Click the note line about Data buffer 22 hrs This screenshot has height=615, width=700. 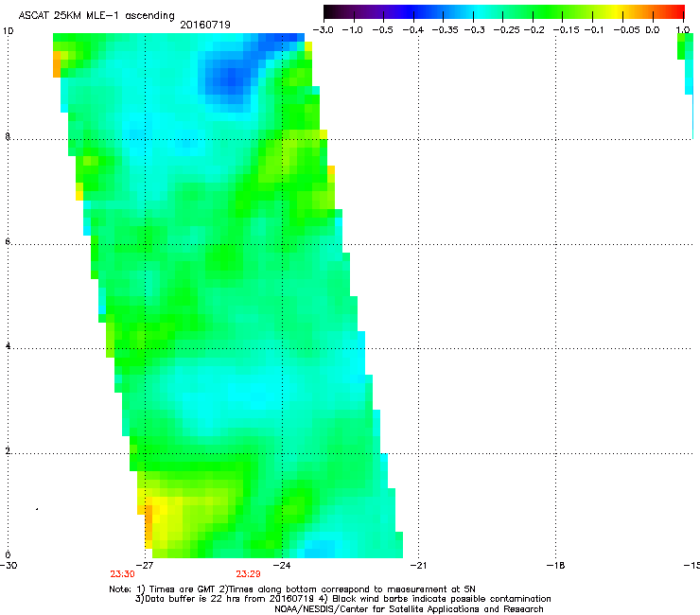coord(342,599)
